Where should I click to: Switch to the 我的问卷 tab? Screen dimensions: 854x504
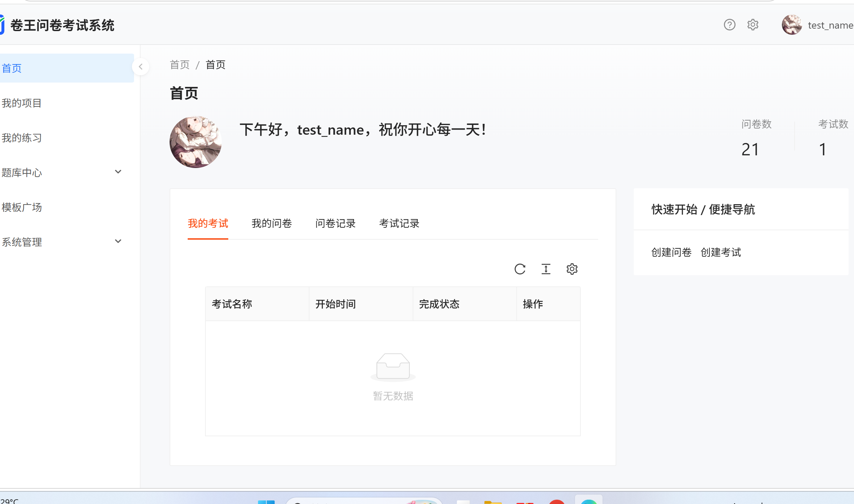271,223
